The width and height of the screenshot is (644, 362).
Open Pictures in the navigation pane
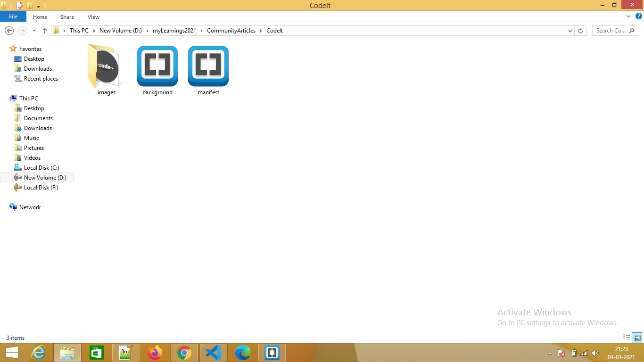(34, 148)
